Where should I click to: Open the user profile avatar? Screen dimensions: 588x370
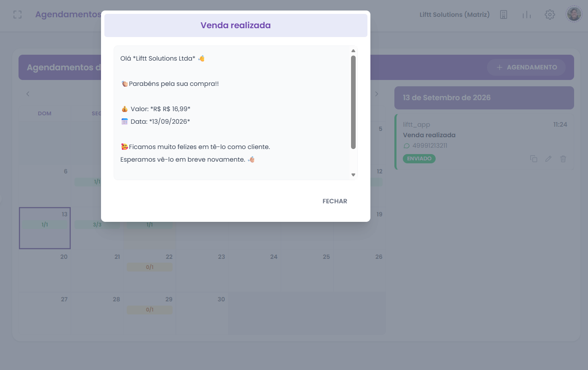click(x=574, y=14)
